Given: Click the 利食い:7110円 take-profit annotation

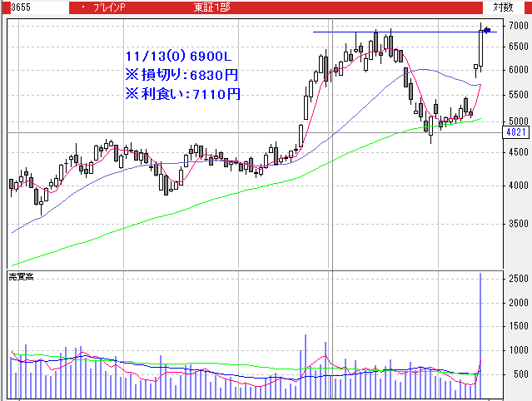Looking at the screenshot, I should point(181,93).
